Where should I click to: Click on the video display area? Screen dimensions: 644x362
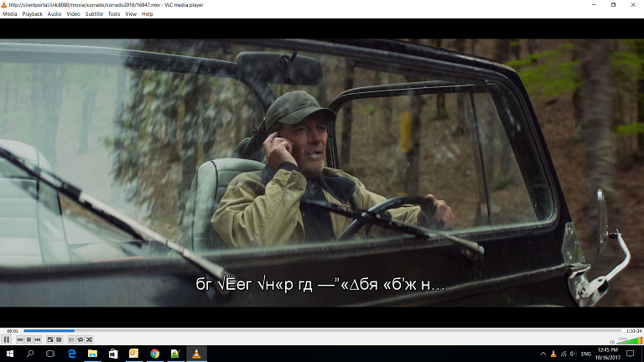pyautogui.click(x=322, y=173)
